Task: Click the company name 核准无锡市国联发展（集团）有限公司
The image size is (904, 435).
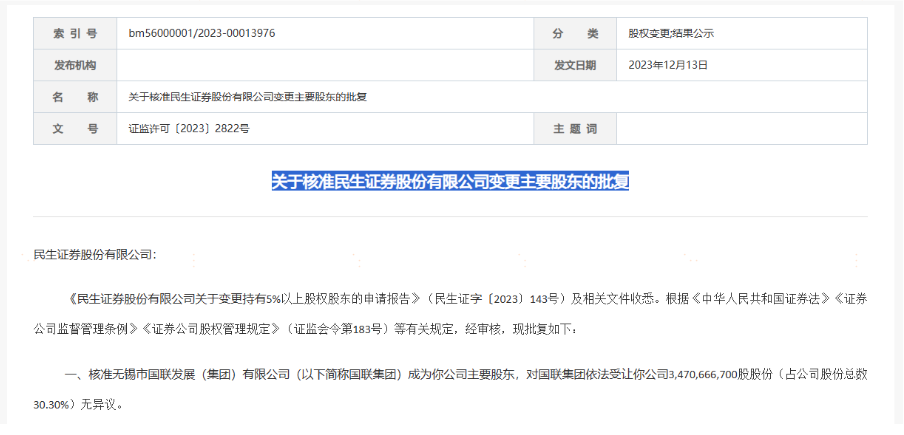Action: pos(189,375)
